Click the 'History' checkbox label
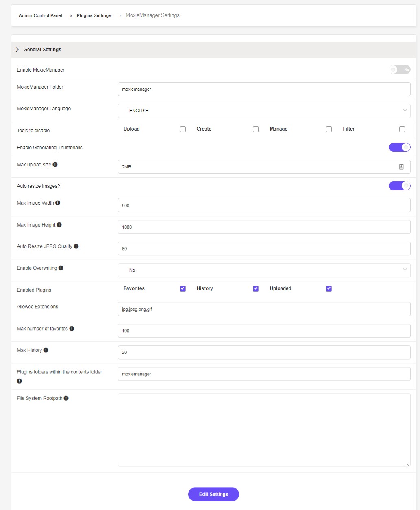The width and height of the screenshot is (420, 510). (205, 288)
